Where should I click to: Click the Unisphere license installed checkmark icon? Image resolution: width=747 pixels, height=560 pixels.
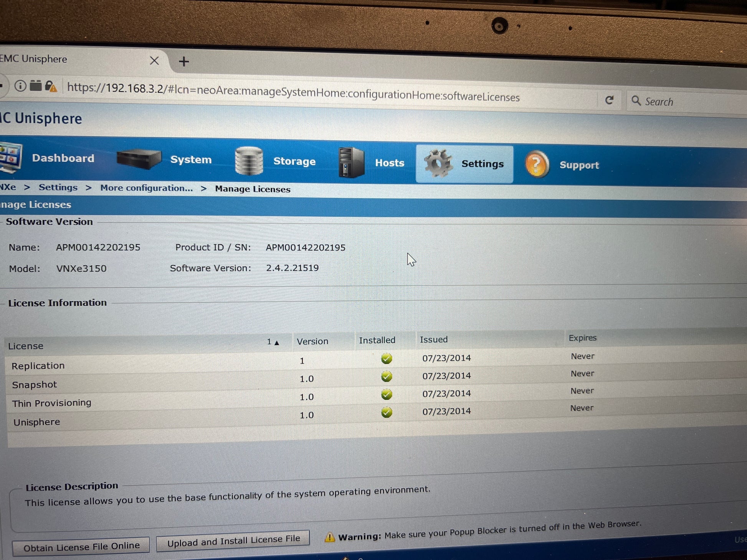coord(387,412)
